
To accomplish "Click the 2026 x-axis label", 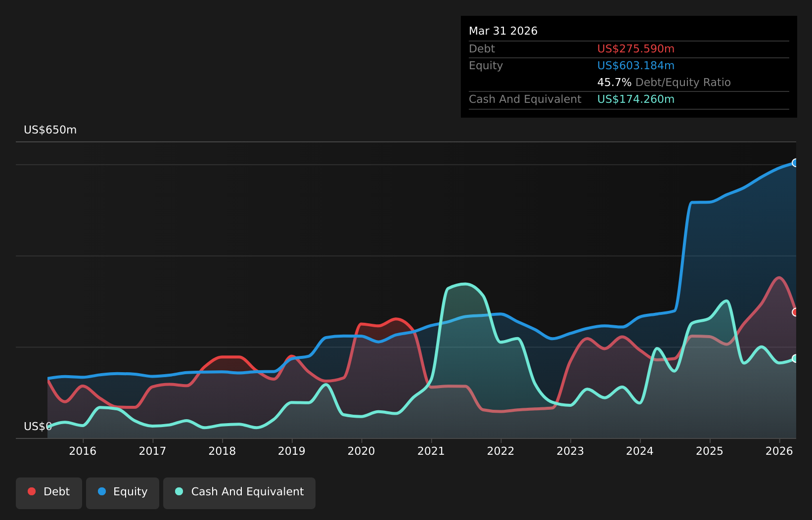I will (779, 451).
